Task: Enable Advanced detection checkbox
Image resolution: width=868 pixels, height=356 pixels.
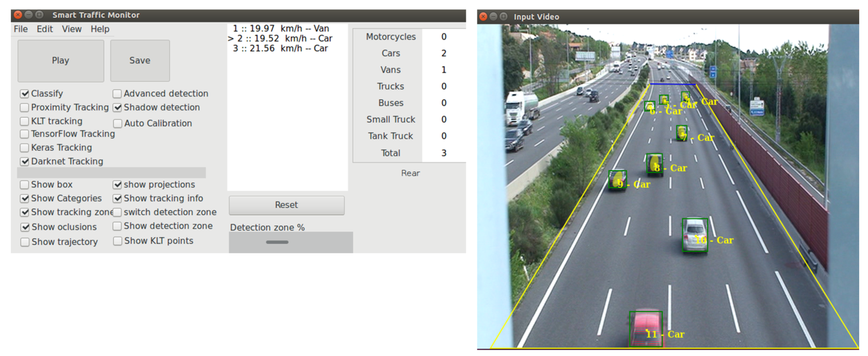Action: pyautogui.click(x=117, y=94)
